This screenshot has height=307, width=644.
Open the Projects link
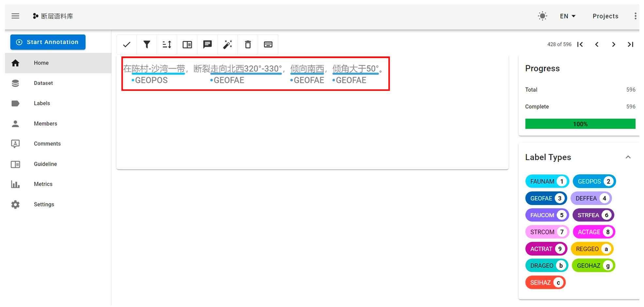(605, 16)
